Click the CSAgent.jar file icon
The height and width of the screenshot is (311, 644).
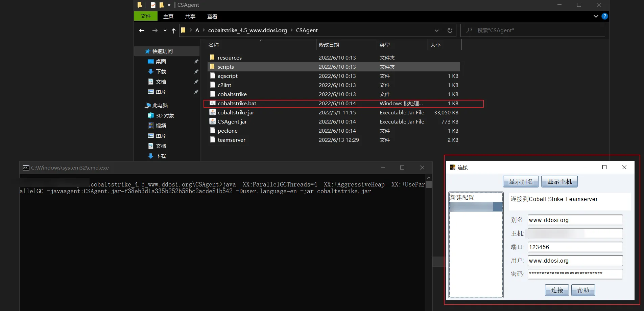[x=212, y=121]
